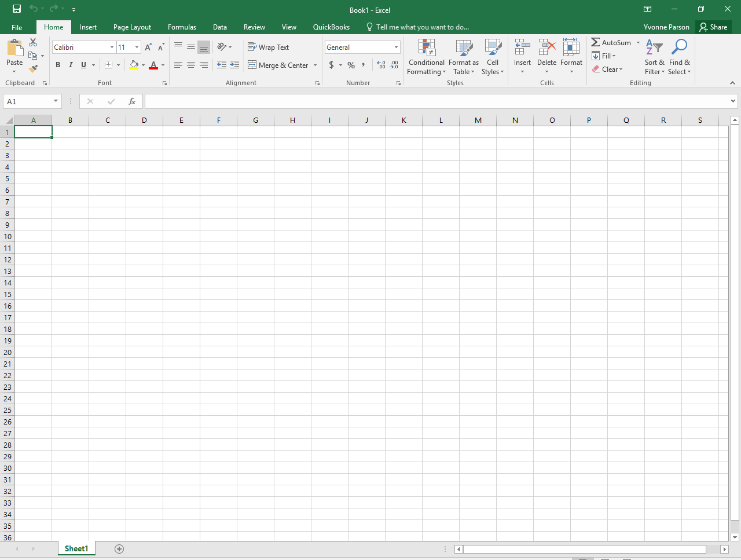Click the Yvonne Parson account name

pos(666,27)
